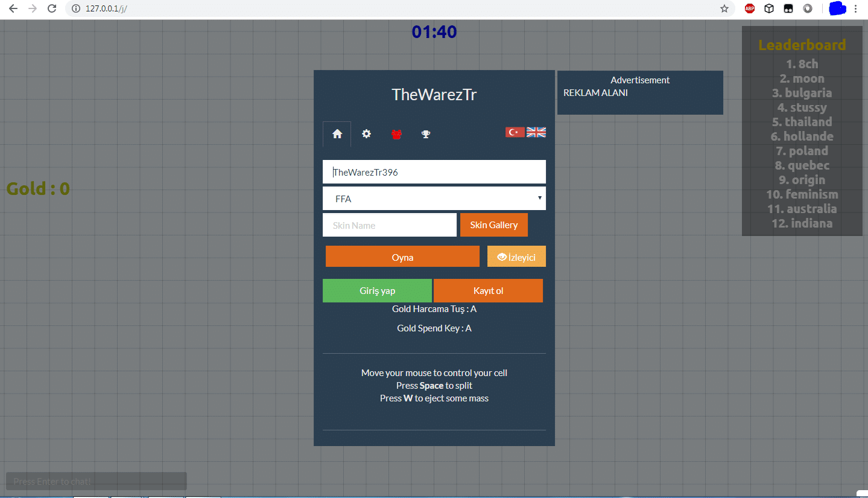Focus the Skin Name input field
Screen dimensions: 868x498
coord(389,225)
